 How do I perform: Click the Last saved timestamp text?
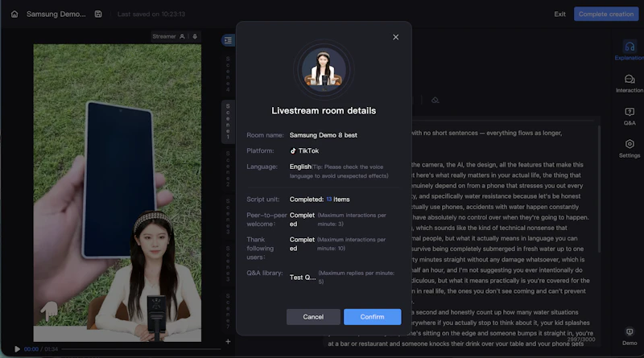pos(151,14)
